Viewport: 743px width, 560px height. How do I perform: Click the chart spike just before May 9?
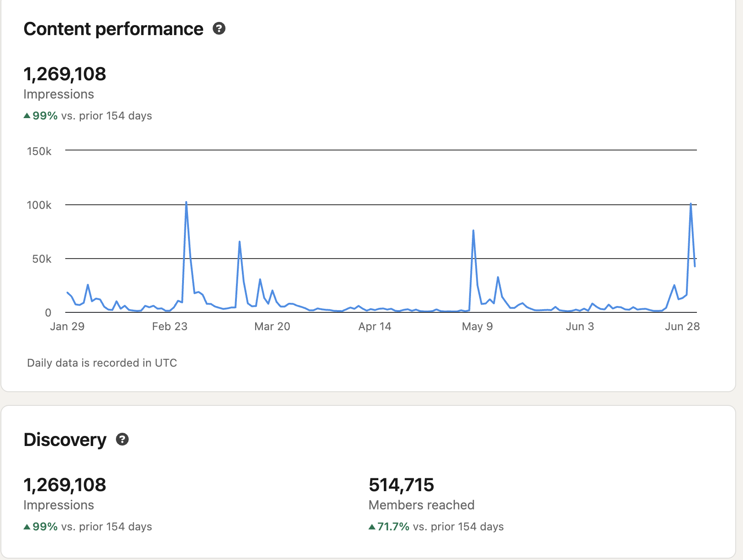click(473, 231)
